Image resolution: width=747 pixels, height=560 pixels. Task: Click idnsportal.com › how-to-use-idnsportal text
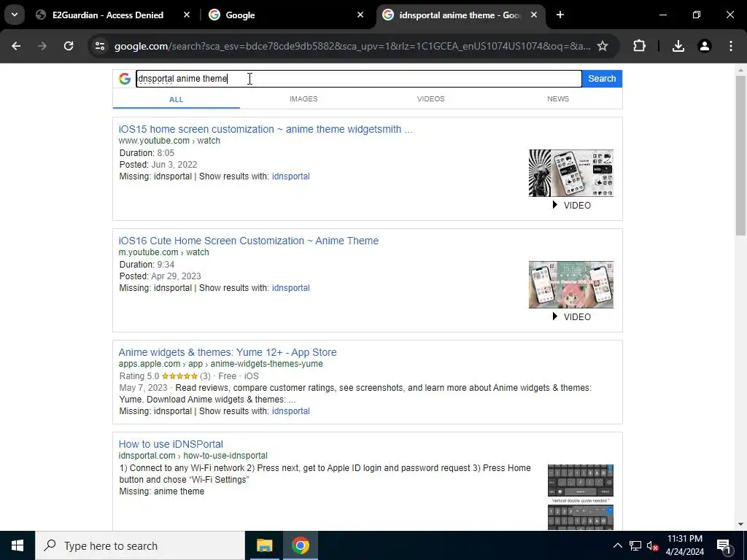[x=193, y=456]
